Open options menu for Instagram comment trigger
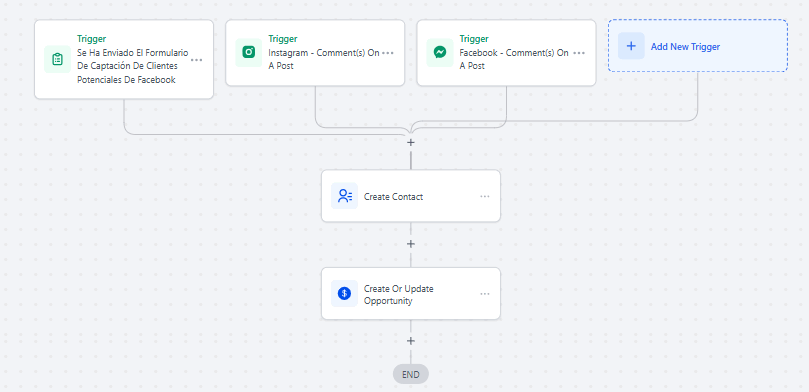The image size is (809, 392). [388, 53]
